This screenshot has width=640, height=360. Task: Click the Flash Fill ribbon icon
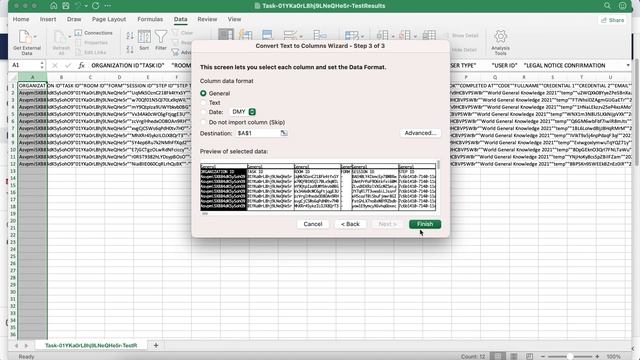pyautogui.click(x=246, y=34)
